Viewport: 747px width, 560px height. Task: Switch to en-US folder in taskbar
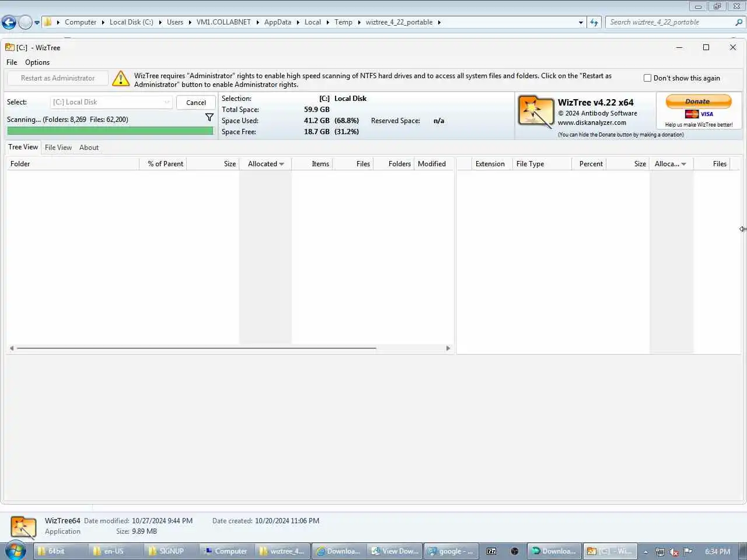tap(117, 551)
